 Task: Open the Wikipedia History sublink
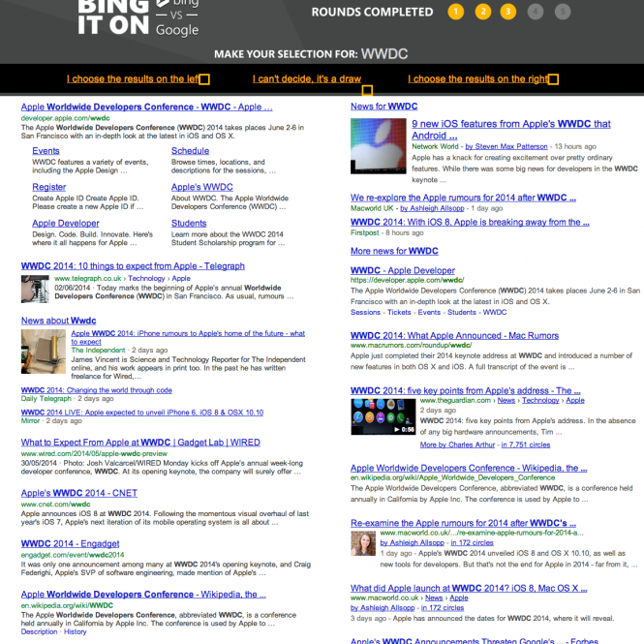[x=76, y=631]
